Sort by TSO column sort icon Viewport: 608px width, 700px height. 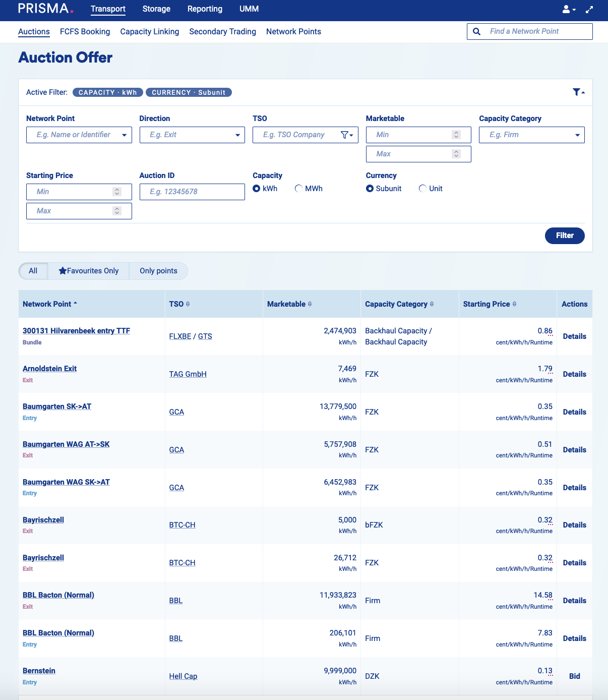point(188,304)
